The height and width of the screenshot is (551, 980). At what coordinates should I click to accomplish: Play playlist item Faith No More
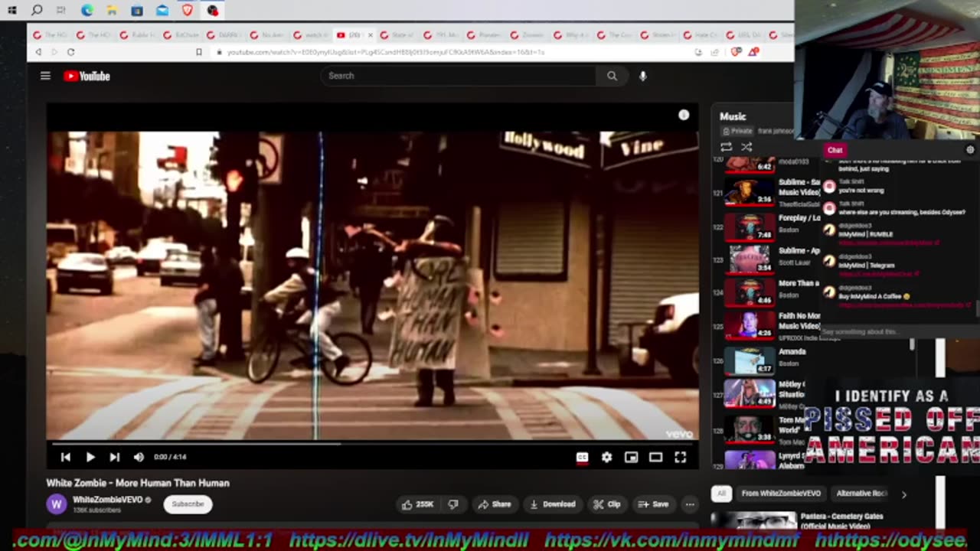pos(766,324)
